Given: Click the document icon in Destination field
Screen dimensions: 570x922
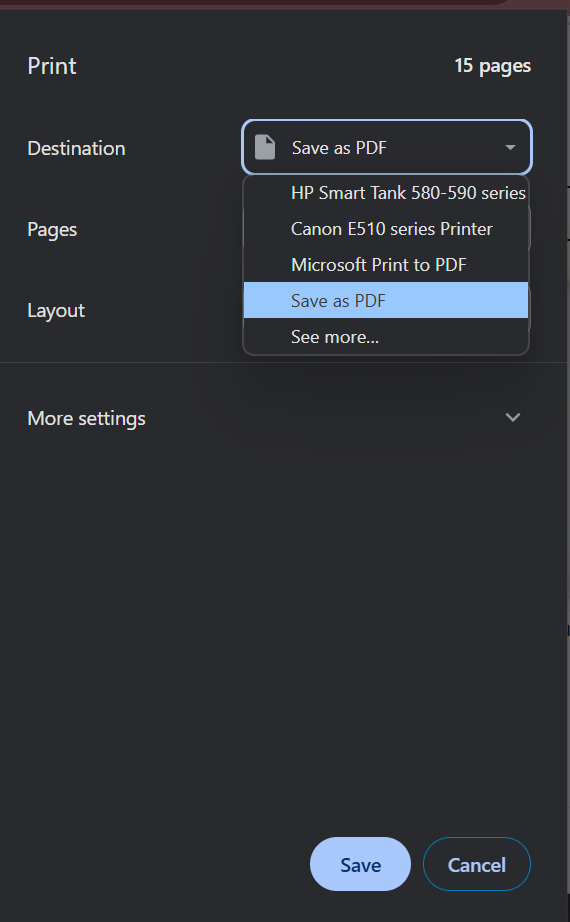Looking at the screenshot, I should pyautogui.click(x=265, y=147).
